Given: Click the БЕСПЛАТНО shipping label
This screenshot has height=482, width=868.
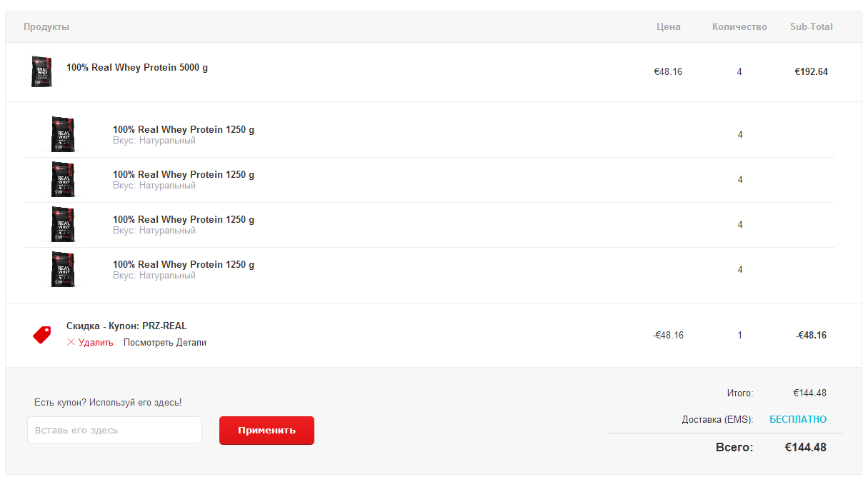Looking at the screenshot, I should 798,420.
